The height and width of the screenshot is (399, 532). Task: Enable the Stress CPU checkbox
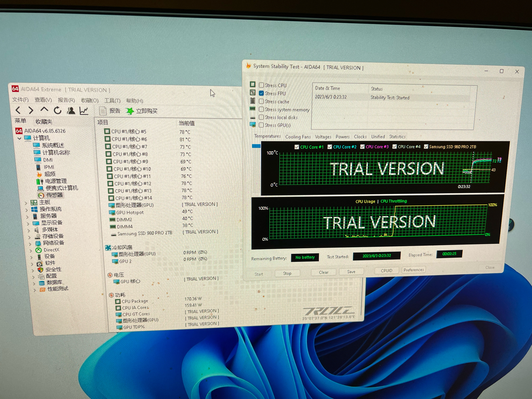point(261,85)
